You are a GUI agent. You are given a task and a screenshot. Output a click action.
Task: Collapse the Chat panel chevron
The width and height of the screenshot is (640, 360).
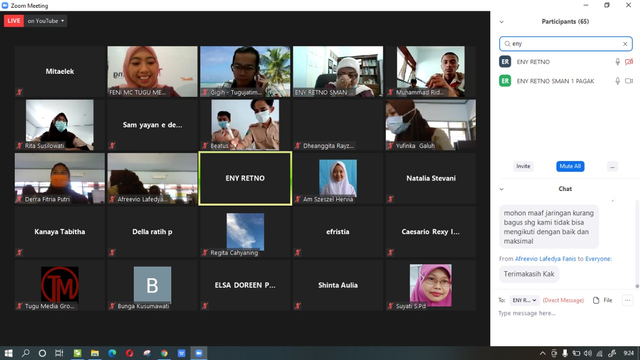point(502,189)
